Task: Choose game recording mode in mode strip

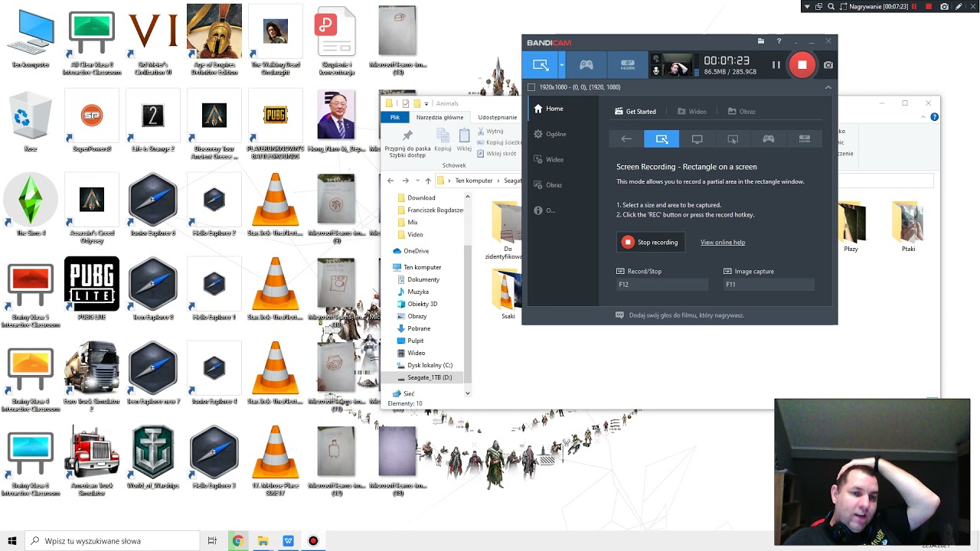Action: coord(768,139)
